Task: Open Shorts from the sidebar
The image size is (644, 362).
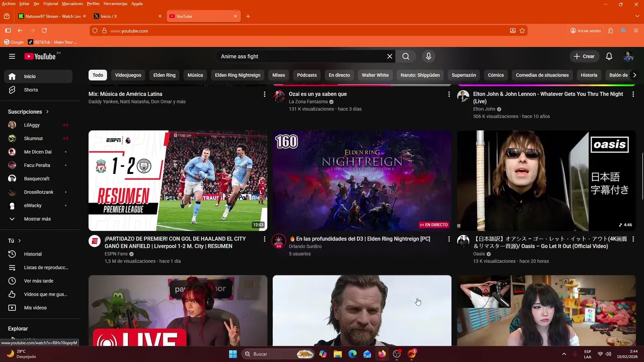Action: click(38, 89)
